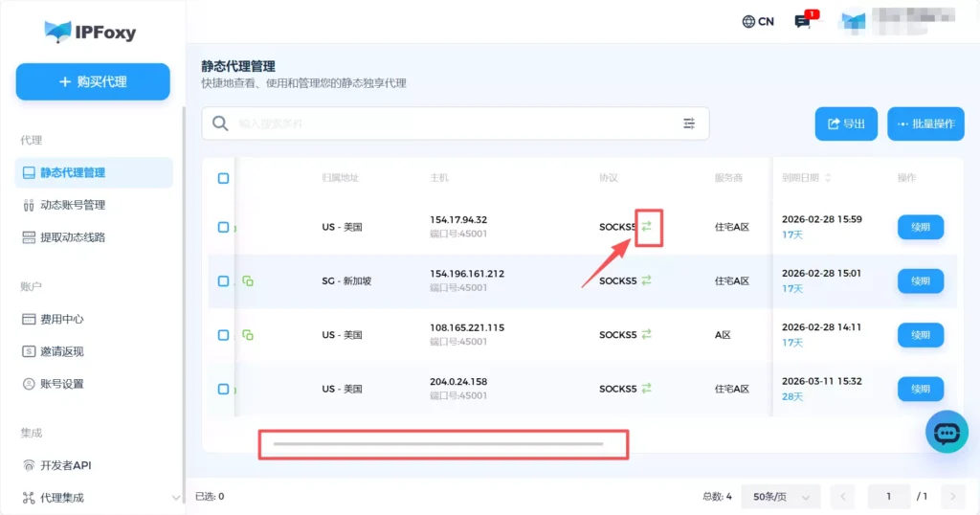Go to 费用中心 in the sidebar
The width and height of the screenshot is (980, 515).
pyautogui.click(x=62, y=319)
